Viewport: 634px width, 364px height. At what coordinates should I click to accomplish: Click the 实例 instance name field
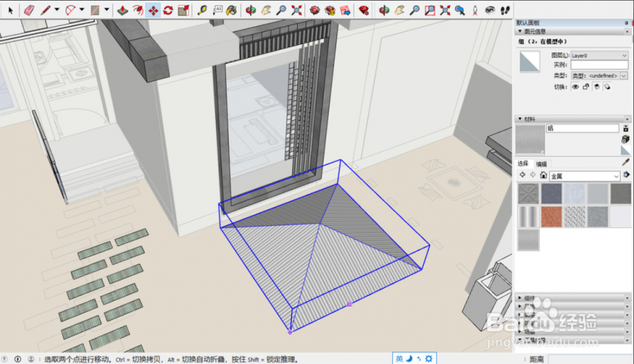click(x=599, y=65)
